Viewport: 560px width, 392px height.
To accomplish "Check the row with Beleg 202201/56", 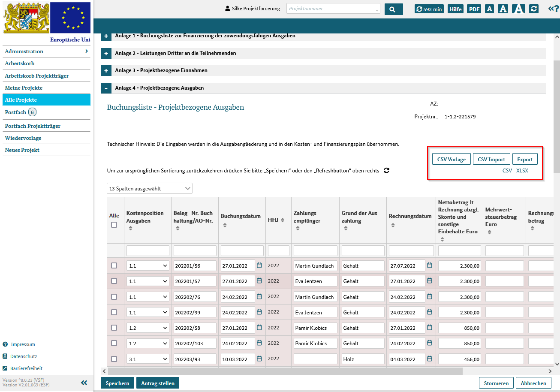I will click(x=114, y=265).
